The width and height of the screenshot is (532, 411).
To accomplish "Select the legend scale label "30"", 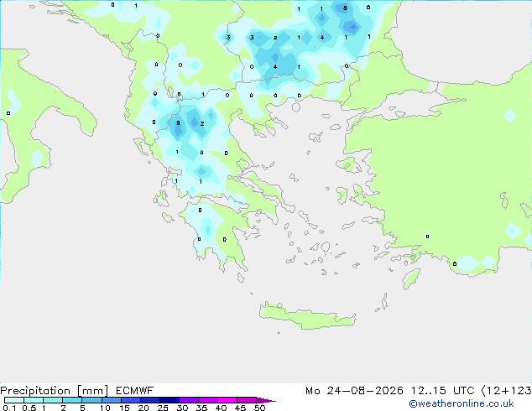I will pyautogui.click(x=182, y=408).
